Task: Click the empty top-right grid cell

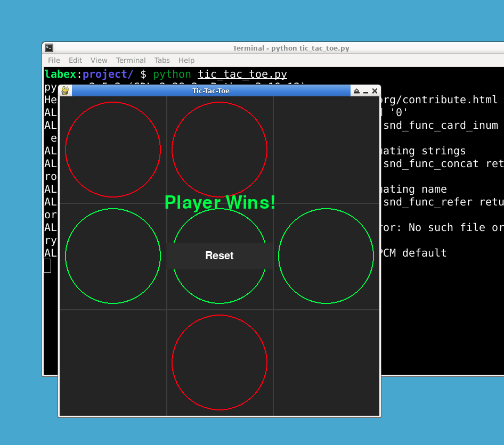Action: [327, 149]
